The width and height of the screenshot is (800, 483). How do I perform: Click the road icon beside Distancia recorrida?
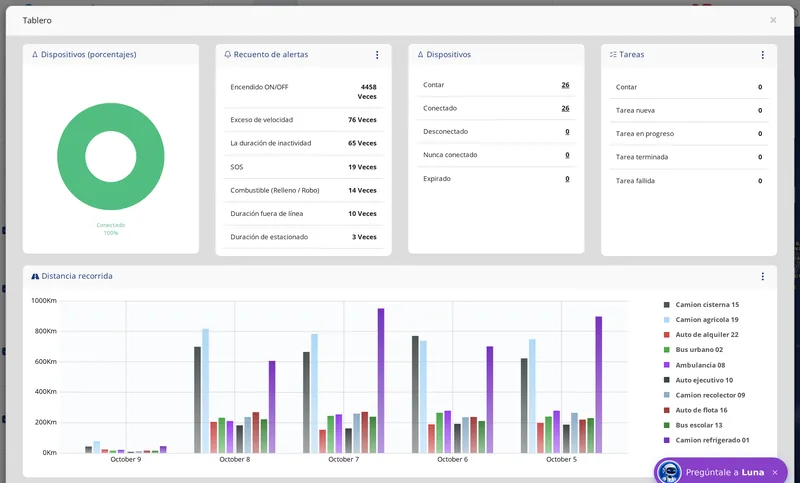(35, 276)
